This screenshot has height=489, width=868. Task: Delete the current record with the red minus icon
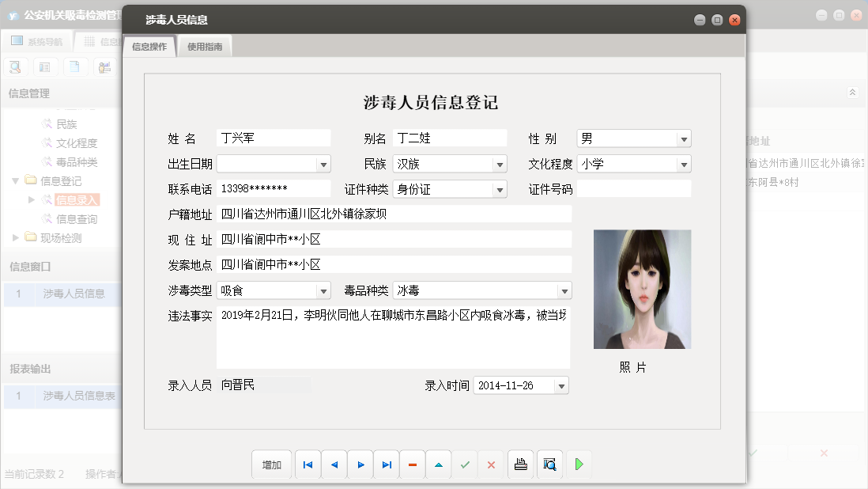(412, 464)
